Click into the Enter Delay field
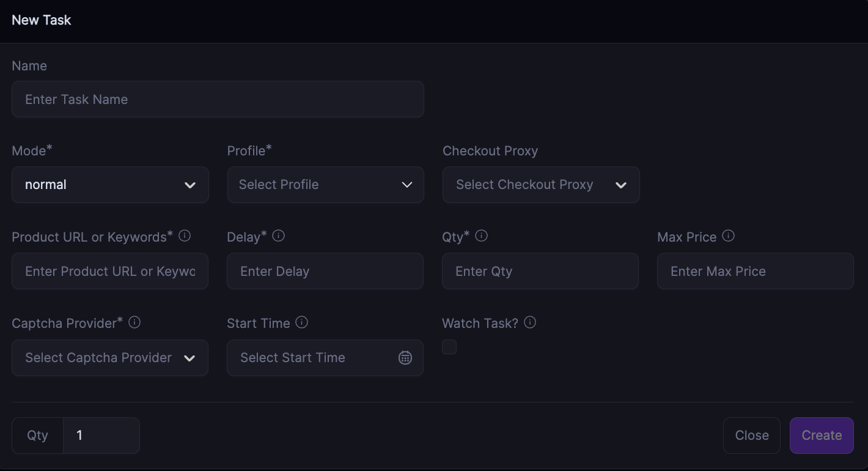 [325, 271]
